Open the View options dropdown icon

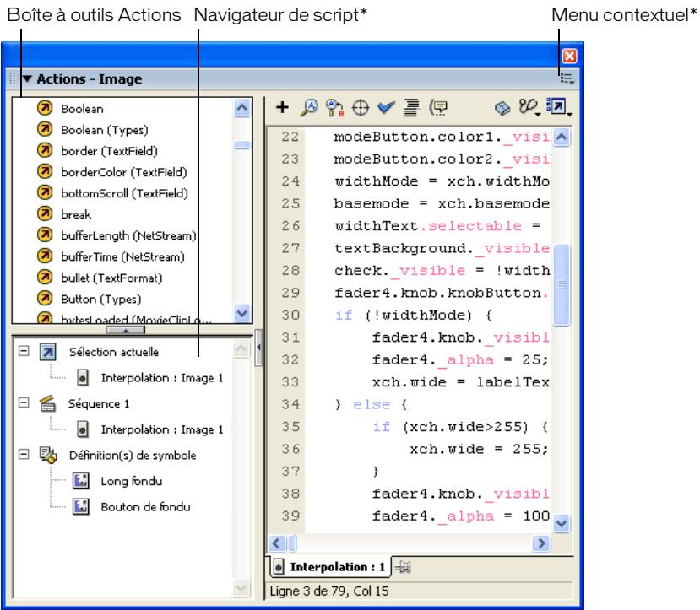pyautogui.click(x=559, y=107)
